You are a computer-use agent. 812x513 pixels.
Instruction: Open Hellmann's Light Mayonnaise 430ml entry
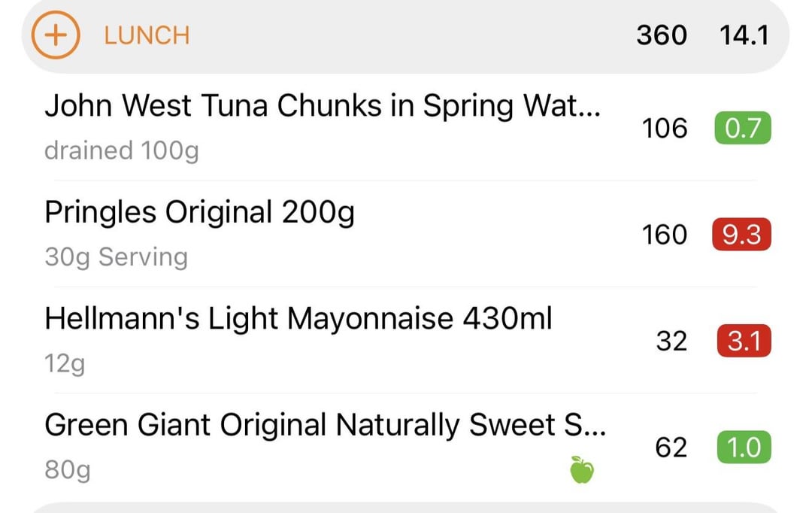coord(298,319)
